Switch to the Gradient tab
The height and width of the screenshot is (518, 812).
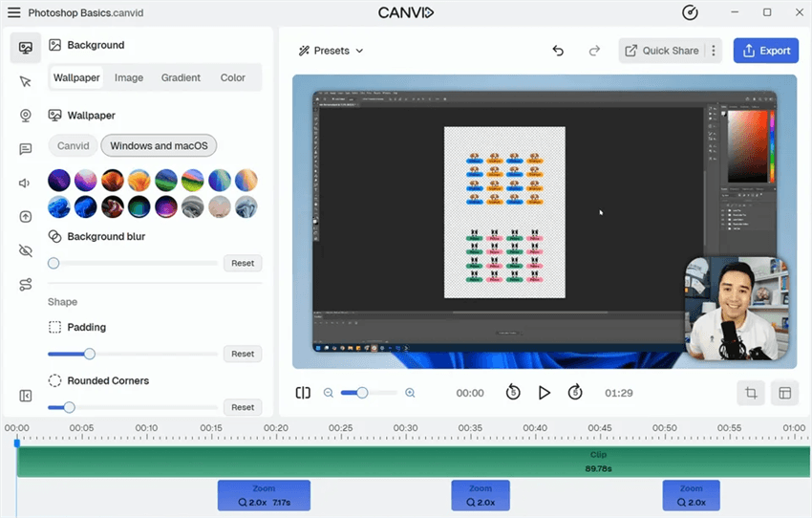181,77
